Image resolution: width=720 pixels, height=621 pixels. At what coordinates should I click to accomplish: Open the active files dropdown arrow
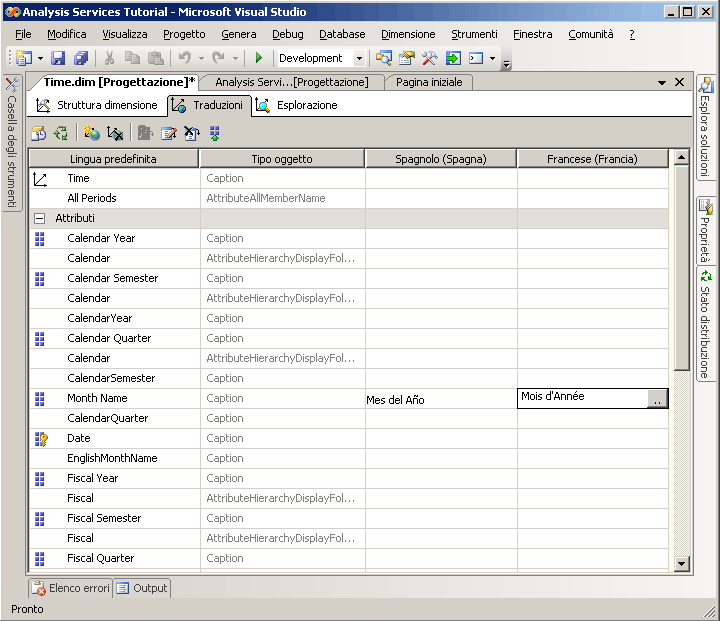pos(662,83)
